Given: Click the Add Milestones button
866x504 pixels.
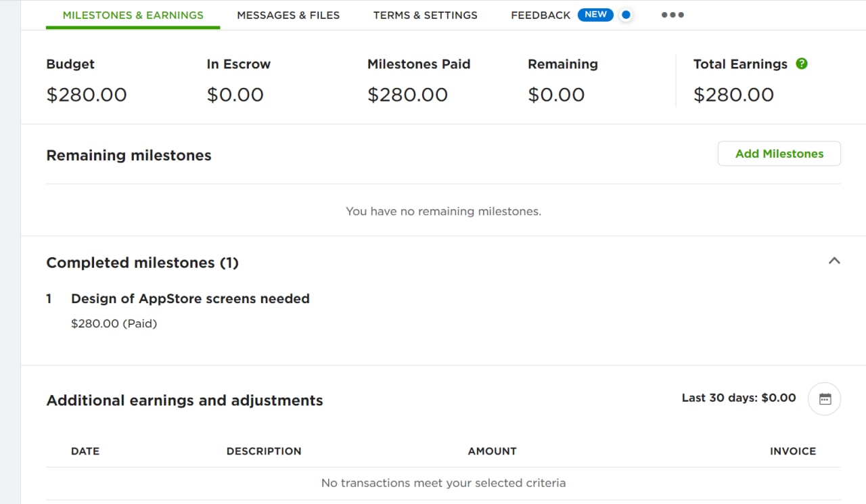Looking at the screenshot, I should (x=779, y=154).
